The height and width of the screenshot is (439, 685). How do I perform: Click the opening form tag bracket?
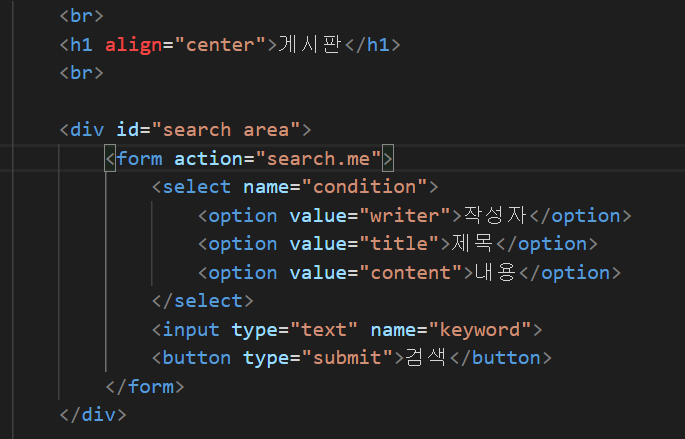tap(110, 159)
